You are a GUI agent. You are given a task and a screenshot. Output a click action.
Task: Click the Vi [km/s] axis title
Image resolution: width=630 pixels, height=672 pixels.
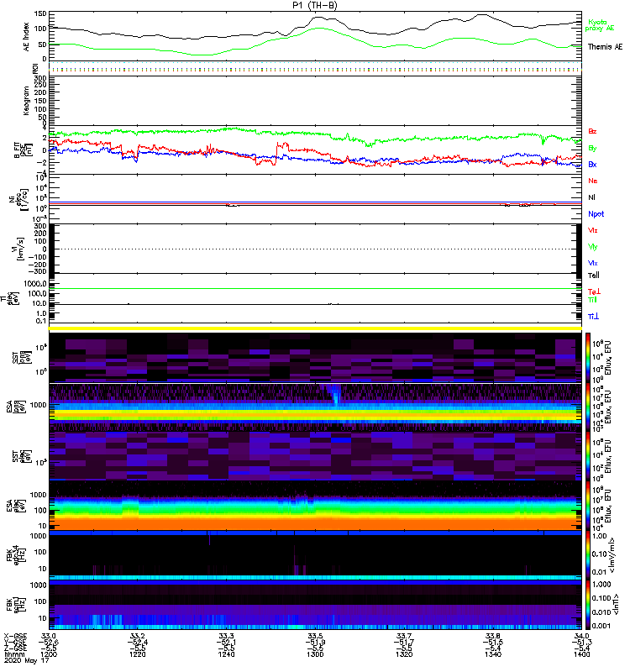click(x=19, y=249)
